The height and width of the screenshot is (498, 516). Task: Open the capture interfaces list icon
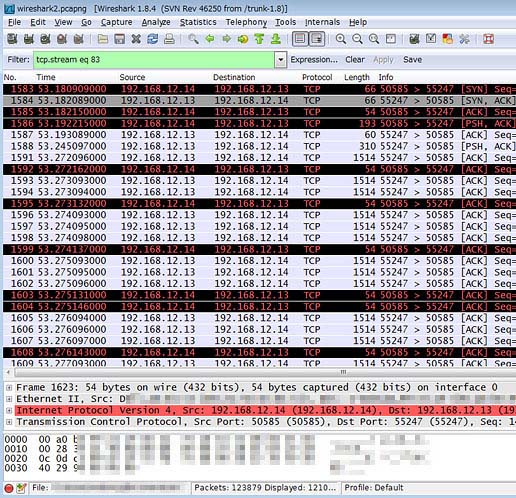pyautogui.click(x=12, y=39)
